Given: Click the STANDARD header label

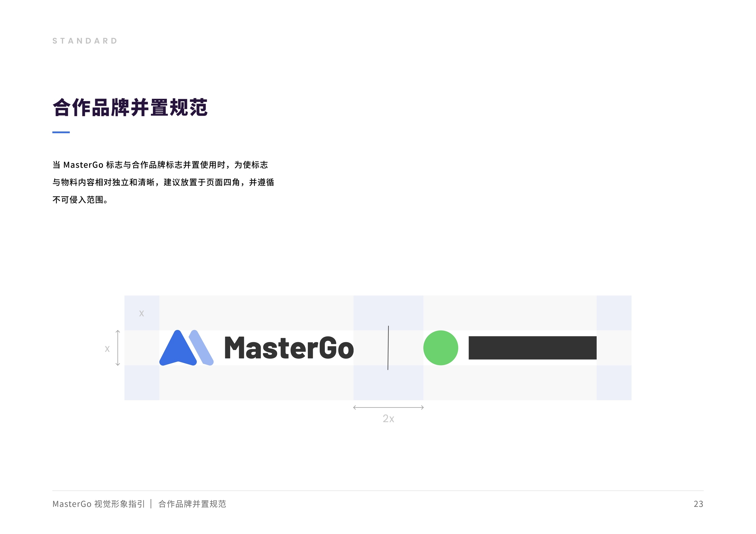Looking at the screenshot, I should 85,41.
